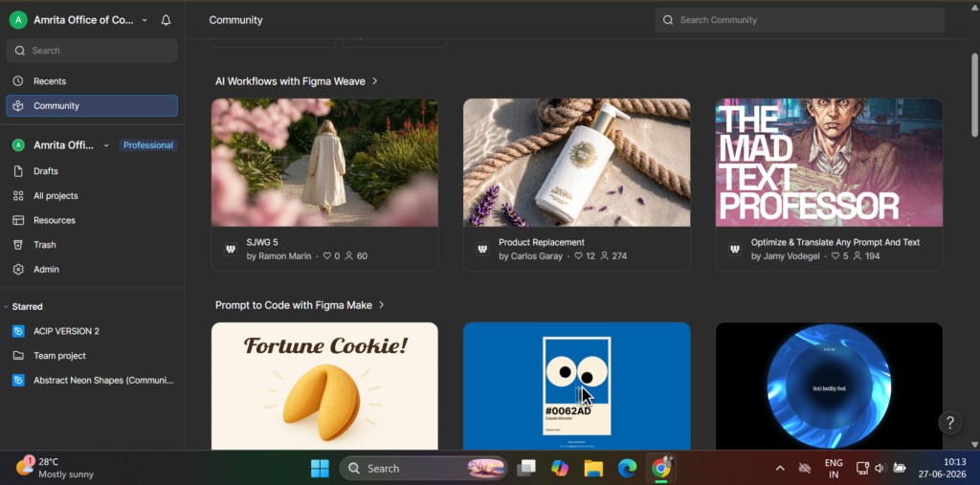Open Prompt to Code with Figma Make section
The height and width of the screenshot is (485, 980).
tap(294, 305)
